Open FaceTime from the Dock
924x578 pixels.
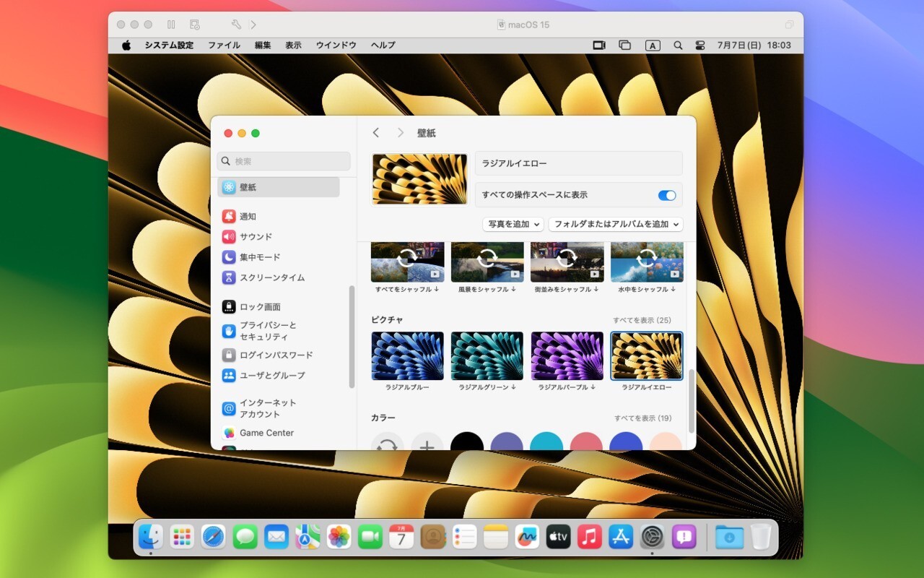click(370, 536)
